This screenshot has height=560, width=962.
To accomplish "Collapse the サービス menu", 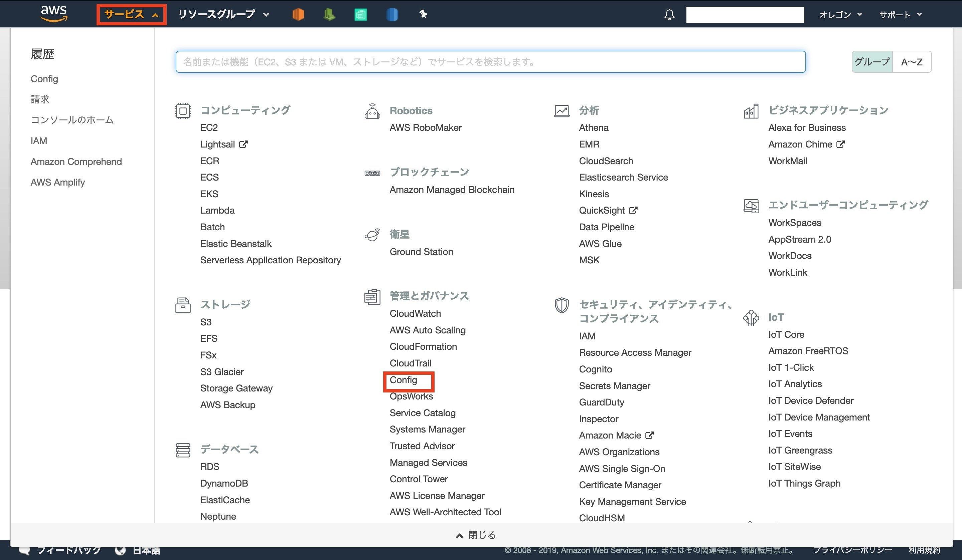I will pyautogui.click(x=131, y=14).
